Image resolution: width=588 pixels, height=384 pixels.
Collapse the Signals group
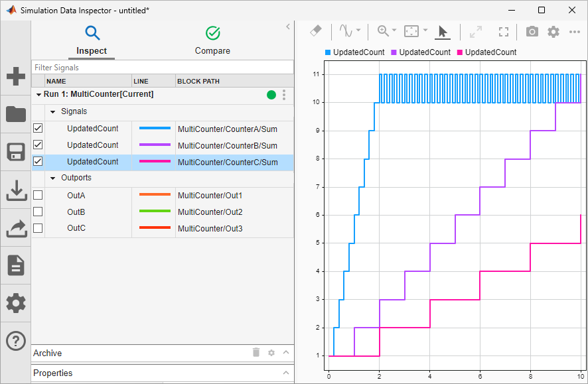coord(52,111)
